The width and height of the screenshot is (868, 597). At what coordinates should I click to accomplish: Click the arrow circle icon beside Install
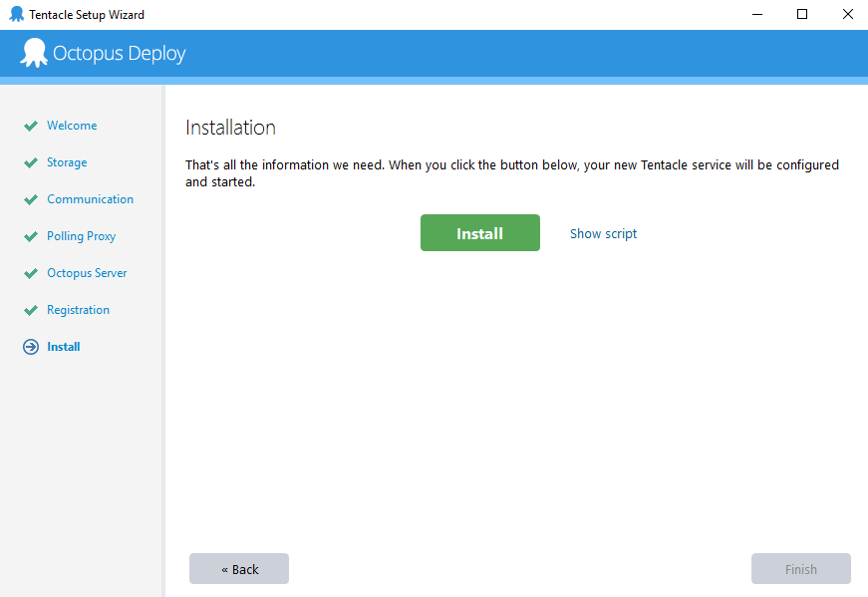coord(31,347)
